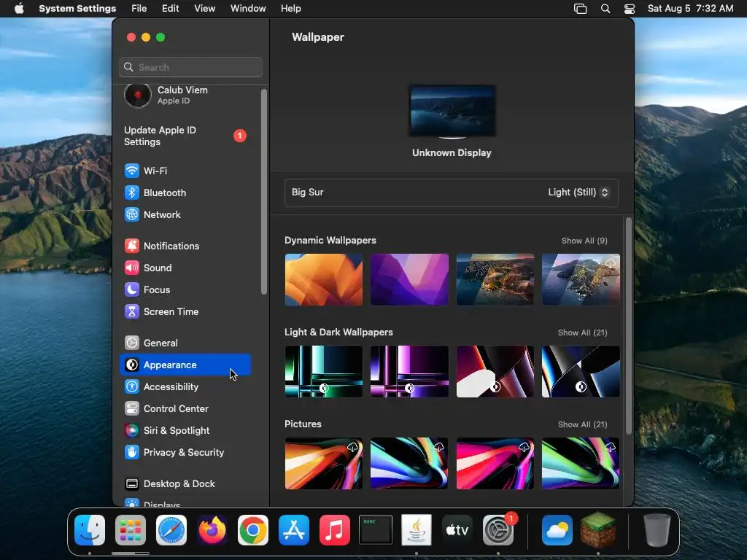747x560 pixels.
Task: Select the third dynamic wallpaper (Big Sur coast)
Action: coord(495,279)
